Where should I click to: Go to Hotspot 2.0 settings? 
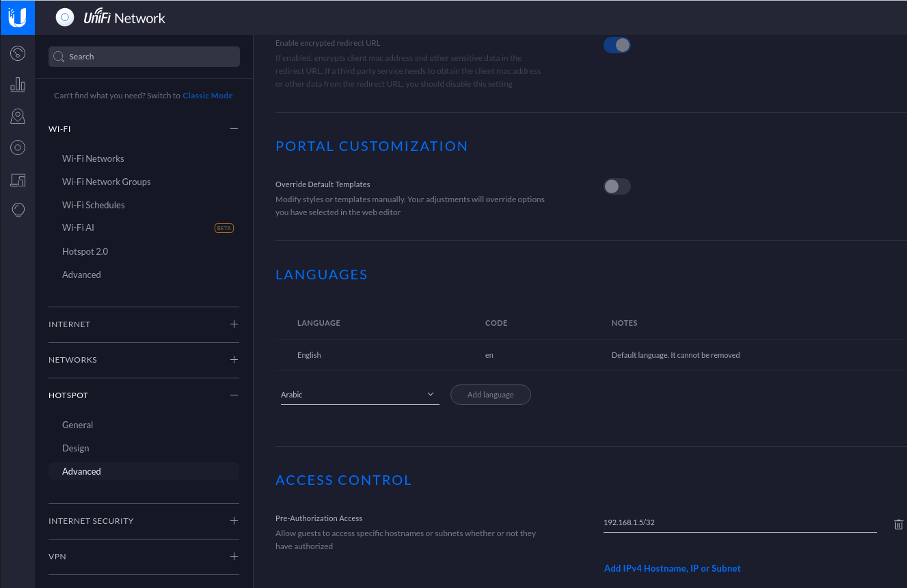click(x=85, y=251)
